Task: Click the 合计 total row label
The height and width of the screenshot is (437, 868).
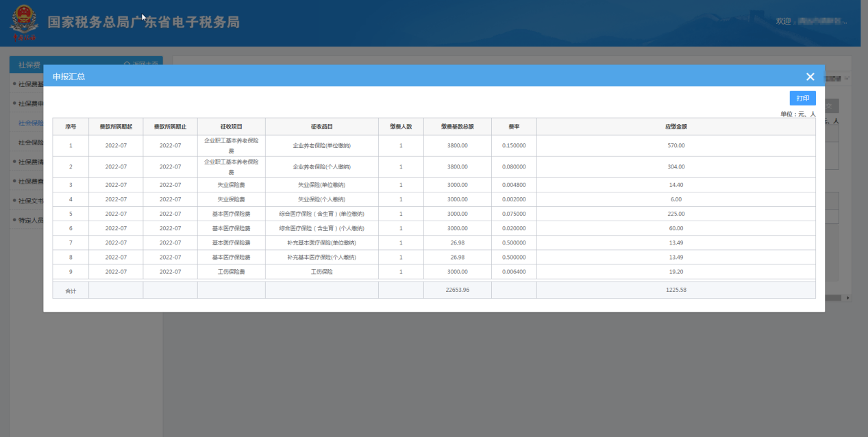Action: 71,291
